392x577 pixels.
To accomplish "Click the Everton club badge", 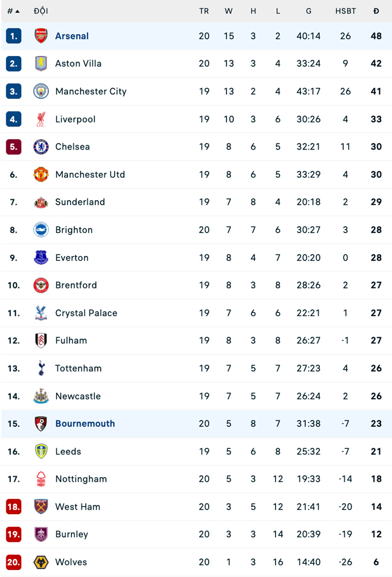I will 41,257.
